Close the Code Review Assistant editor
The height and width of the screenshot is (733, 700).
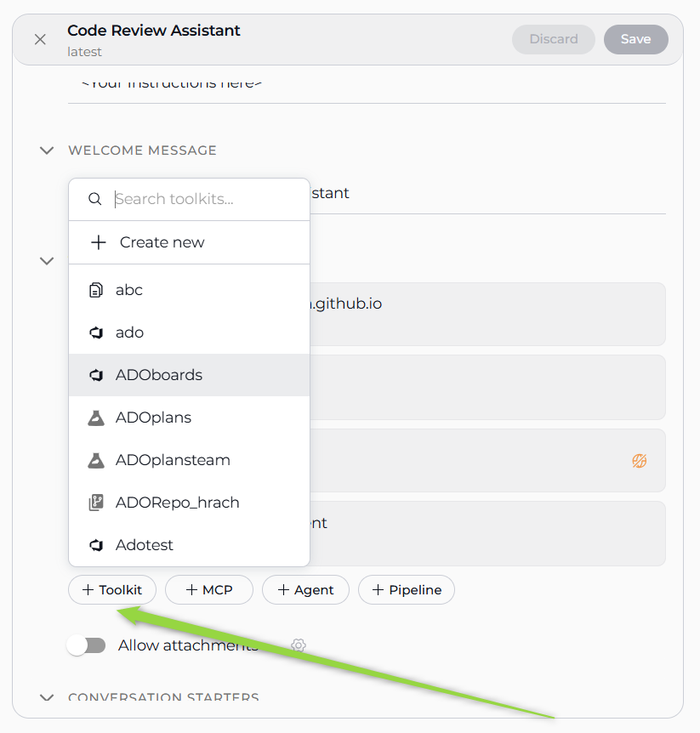point(40,39)
